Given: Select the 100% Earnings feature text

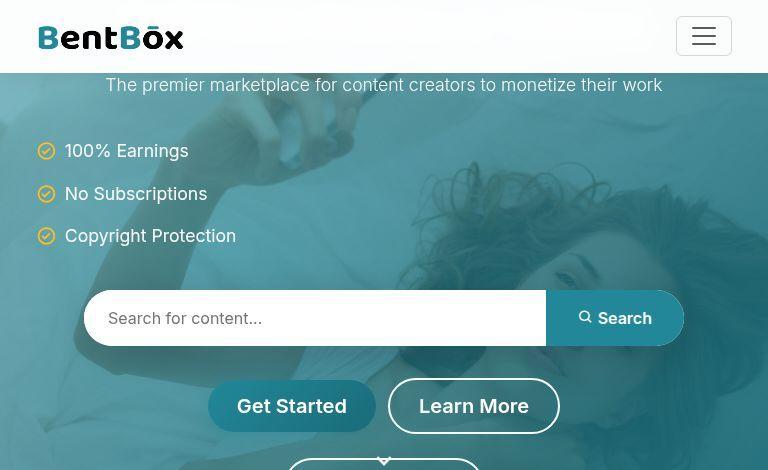Looking at the screenshot, I should point(126,151).
